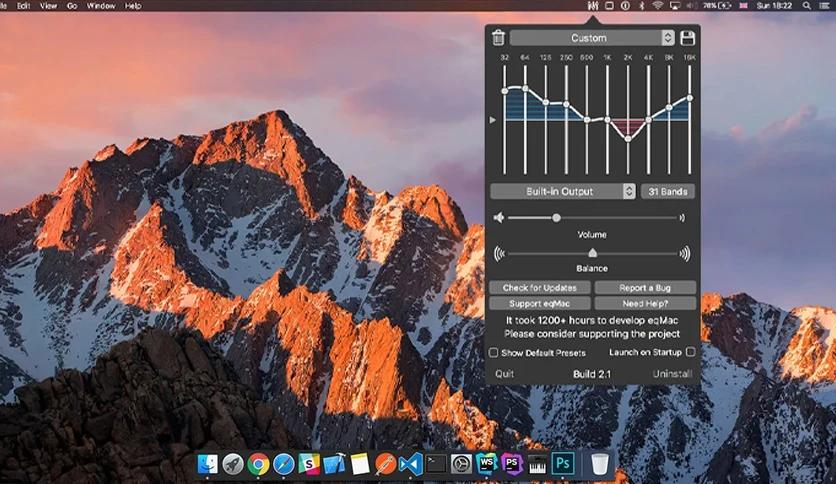The width and height of the screenshot is (836, 484).
Task: Open the Window menu
Action: [101, 6]
